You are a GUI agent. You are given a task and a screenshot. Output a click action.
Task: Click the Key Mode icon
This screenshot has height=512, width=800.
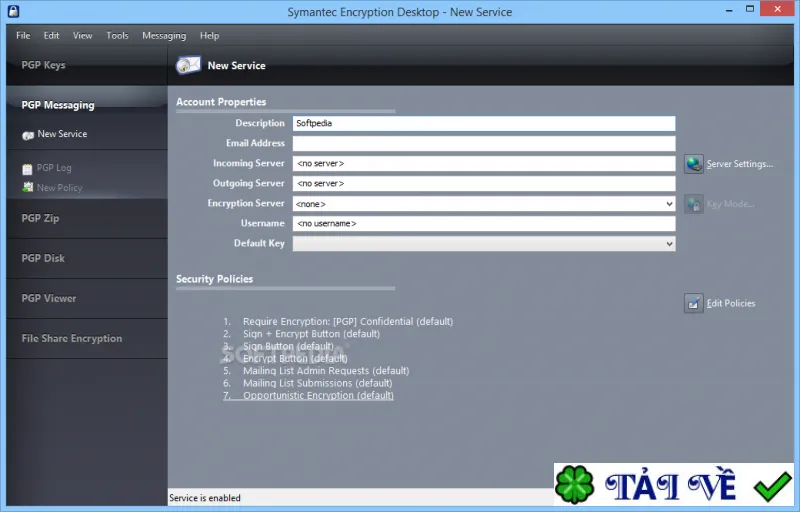pyautogui.click(x=693, y=204)
